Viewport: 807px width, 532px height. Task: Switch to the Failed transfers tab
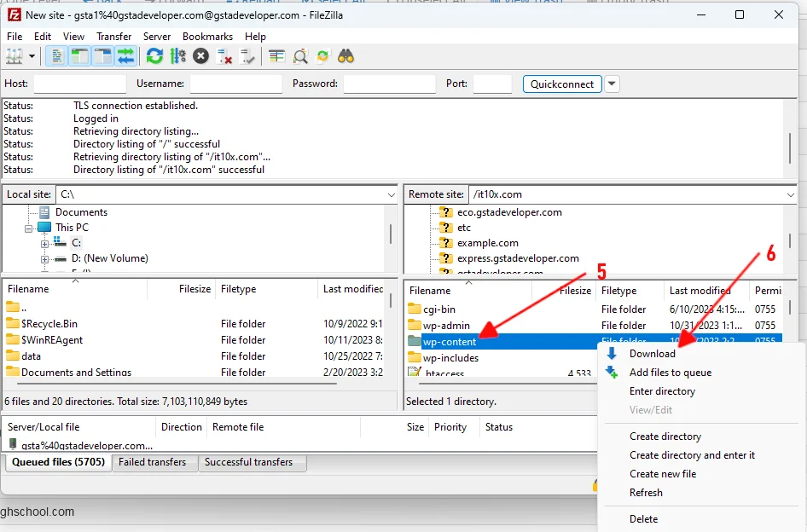coord(153,462)
